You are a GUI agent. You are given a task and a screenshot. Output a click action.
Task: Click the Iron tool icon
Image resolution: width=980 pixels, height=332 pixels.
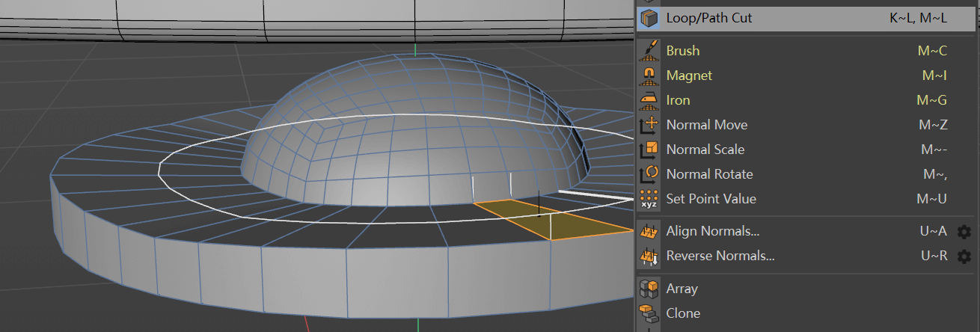coord(649,100)
